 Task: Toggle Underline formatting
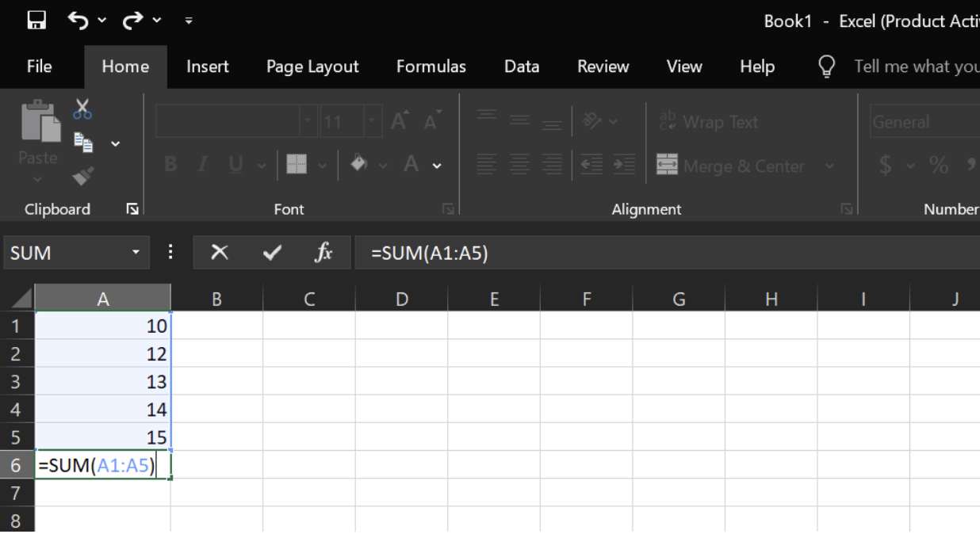[x=235, y=166]
